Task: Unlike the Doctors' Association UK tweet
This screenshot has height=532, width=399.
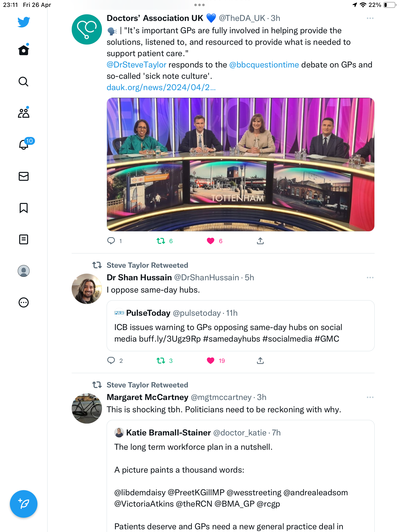Action: (211, 241)
